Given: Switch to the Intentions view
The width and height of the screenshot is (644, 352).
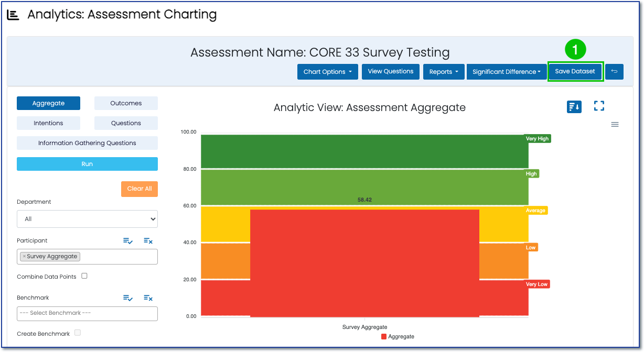Looking at the screenshot, I should (x=48, y=123).
